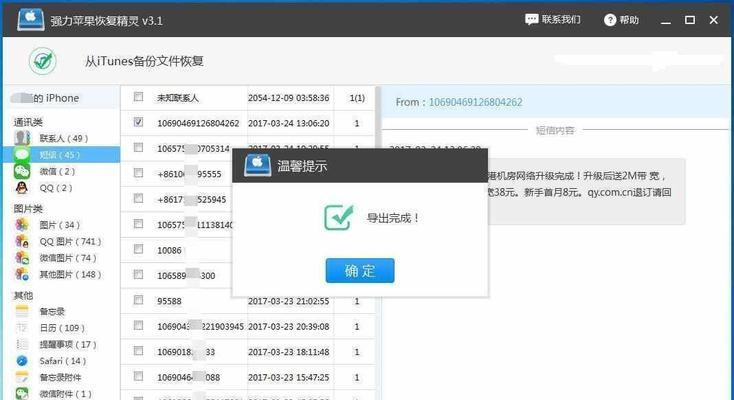Click the 导出完成 checkmark icon
This screenshot has width=734, height=400.
[338, 217]
